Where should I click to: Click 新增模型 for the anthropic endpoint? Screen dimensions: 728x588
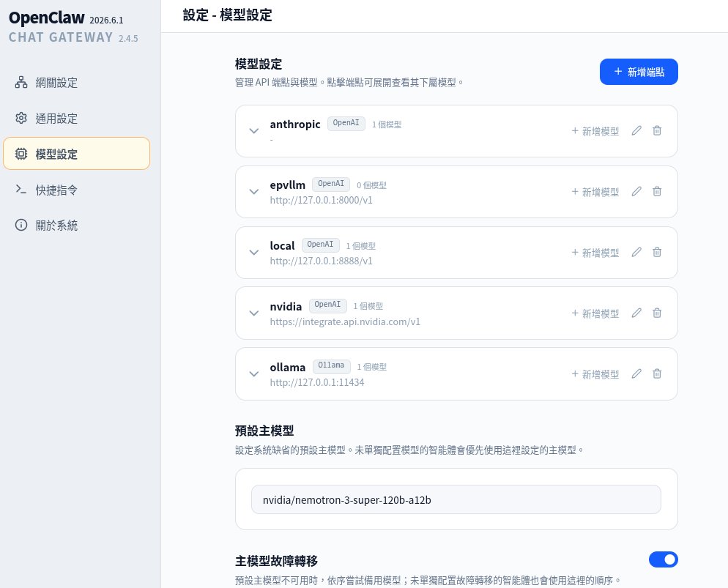595,131
